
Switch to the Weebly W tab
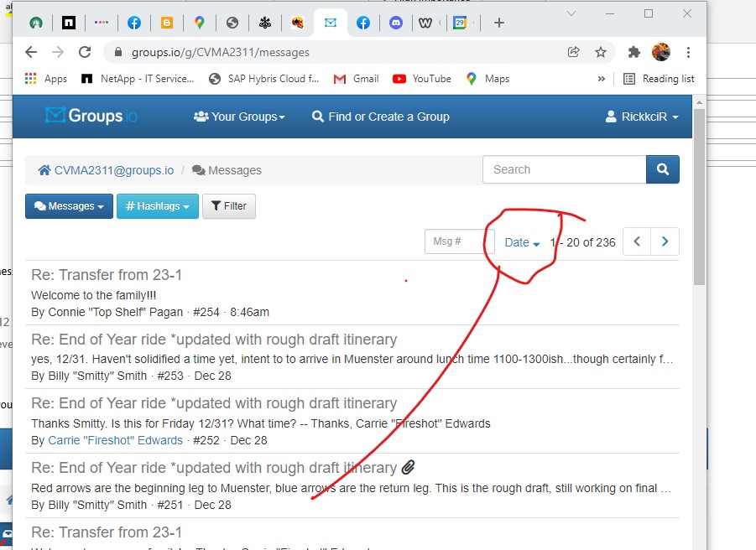(x=425, y=23)
